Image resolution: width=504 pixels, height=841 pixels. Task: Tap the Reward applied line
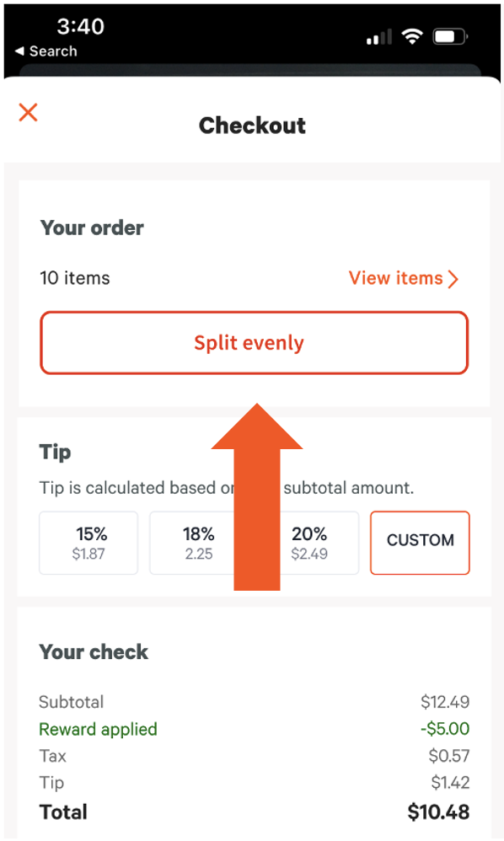pyautogui.click(x=98, y=729)
